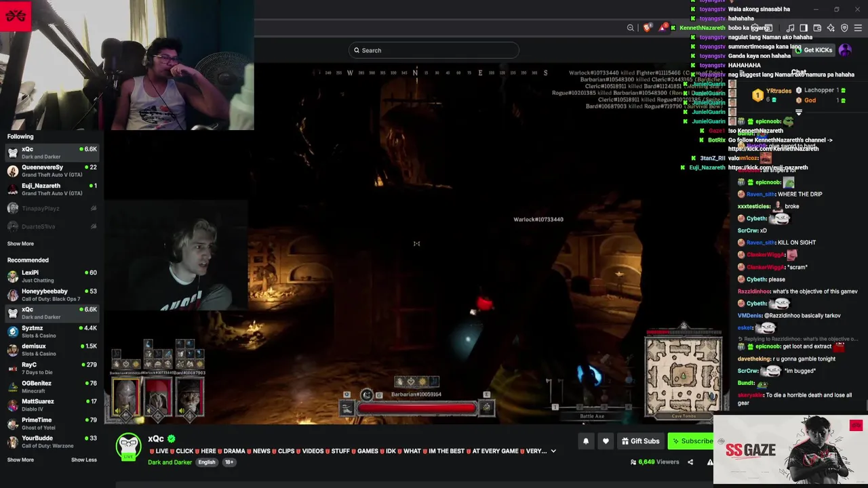868x488 pixels.
Task: Open the Brave Wallet icon
Action: pos(817,28)
